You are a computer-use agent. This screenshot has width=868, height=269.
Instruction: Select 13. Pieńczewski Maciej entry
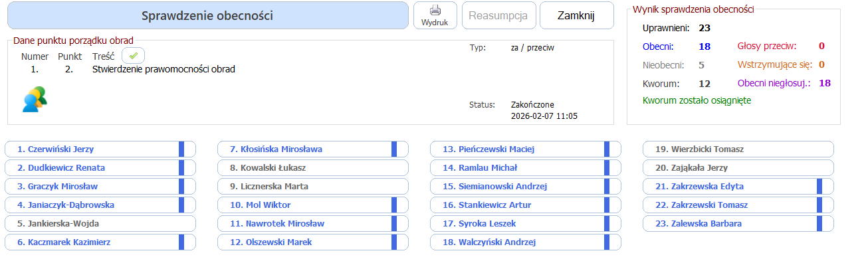(518, 149)
